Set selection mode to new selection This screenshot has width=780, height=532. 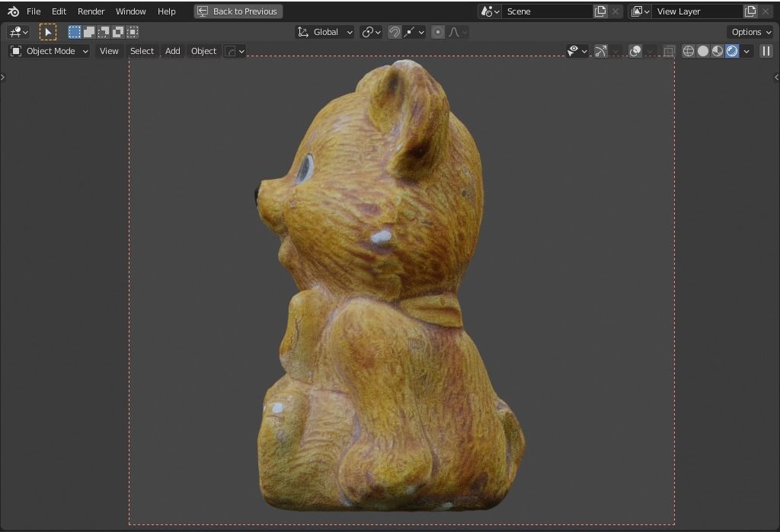click(74, 32)
